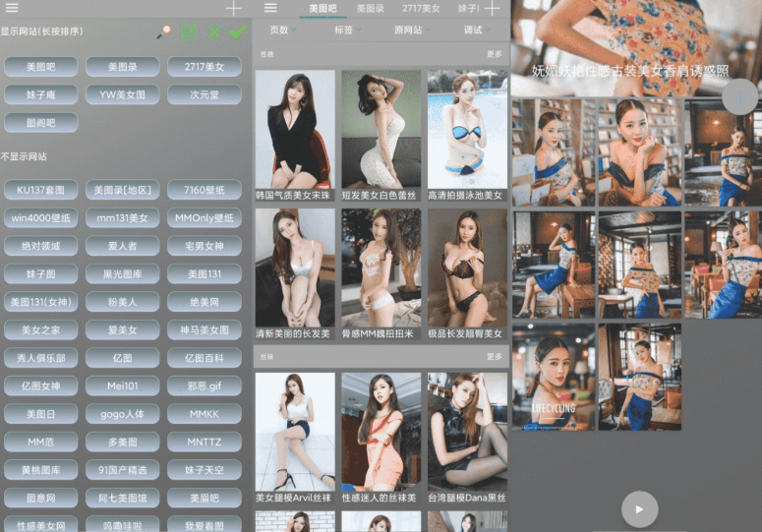Image resolution: width=762 pixels, height=532 pixels.
Task: Tap the MMKK button
Action: pyautogui.click(x=205, y=414)
